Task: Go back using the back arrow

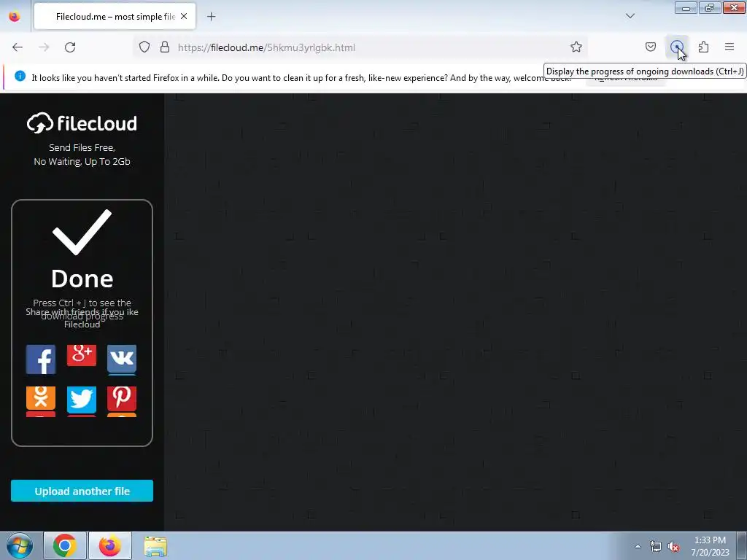Action: coord(18,47)
